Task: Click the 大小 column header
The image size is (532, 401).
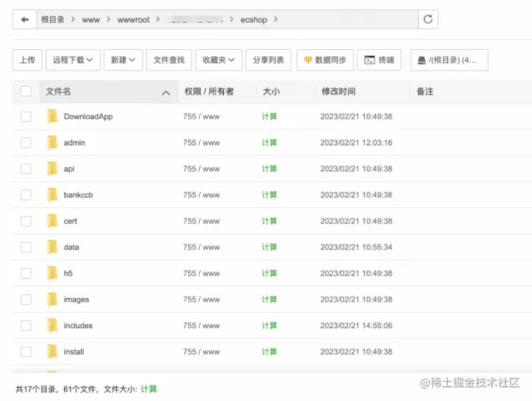Action: (271, 91)
